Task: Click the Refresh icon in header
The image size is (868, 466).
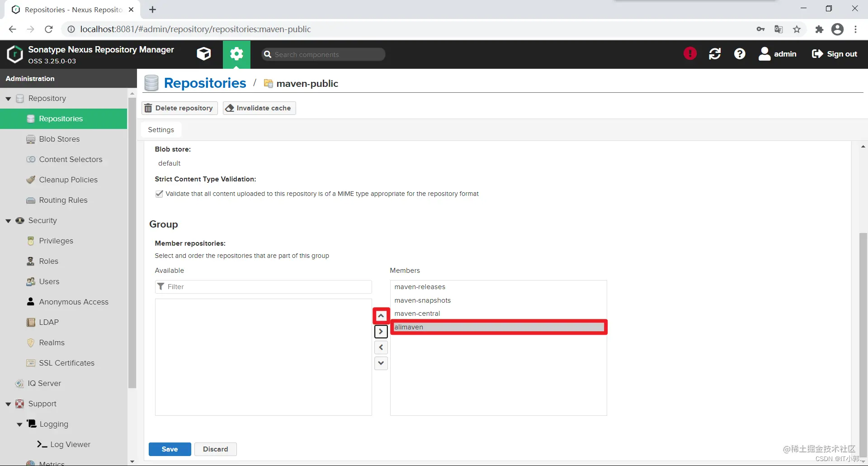Action: point(715,54)
